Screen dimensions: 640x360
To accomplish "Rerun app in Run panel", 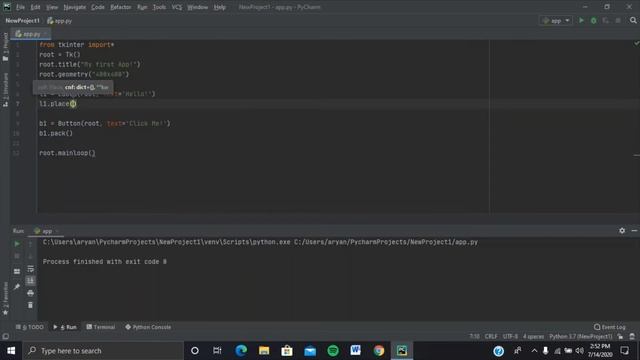I will tap(17, 244).
